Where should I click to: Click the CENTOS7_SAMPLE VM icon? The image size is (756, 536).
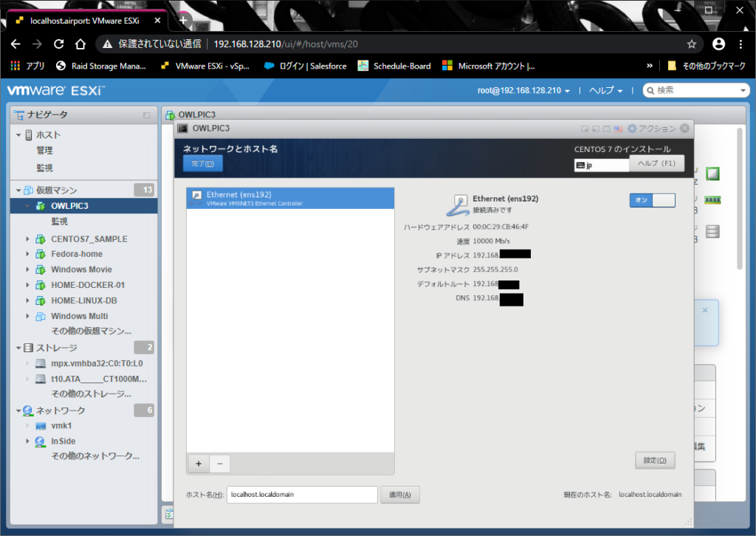(41, 239)
